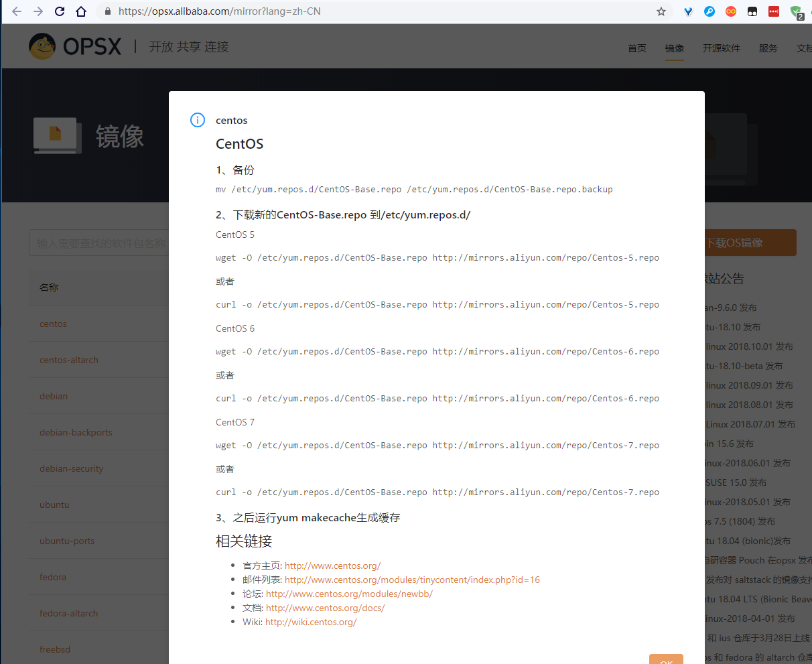Open 服务 navigation item
Viewport: 812px width, 664px height.
point(768,48)
